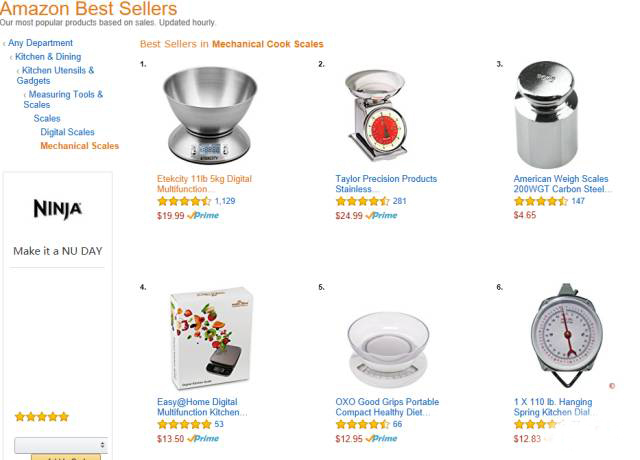
Task: Click Prime badge next to $12.95 price
Action: (381, 439)
